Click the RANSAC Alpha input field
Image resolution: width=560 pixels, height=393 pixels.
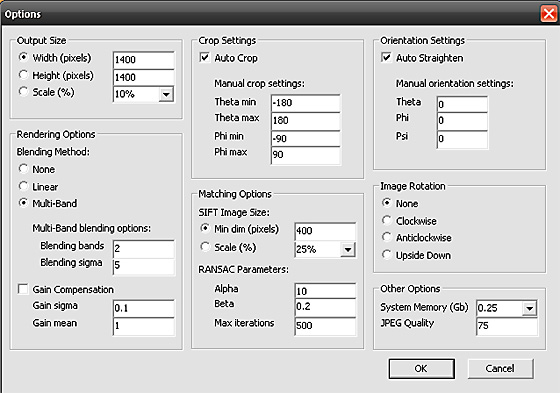325,291
